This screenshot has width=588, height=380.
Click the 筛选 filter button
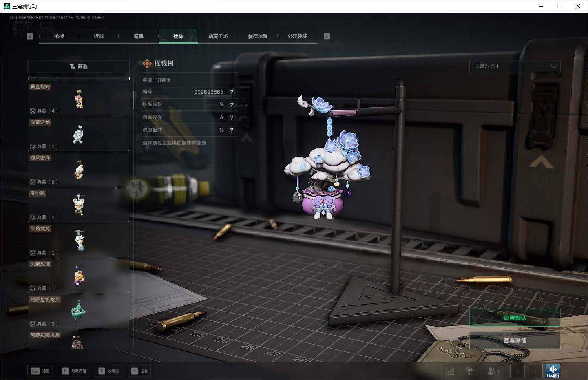(78, 66)
